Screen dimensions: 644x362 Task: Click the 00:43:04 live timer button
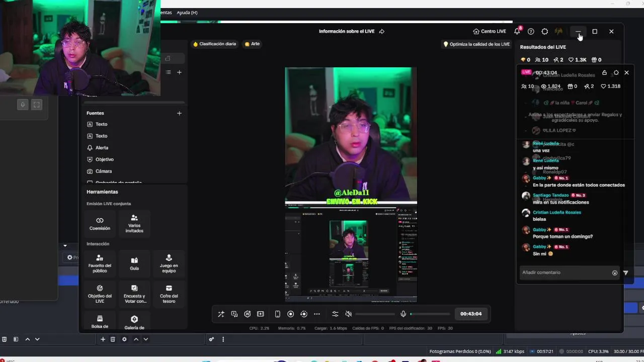pos(471,314)
